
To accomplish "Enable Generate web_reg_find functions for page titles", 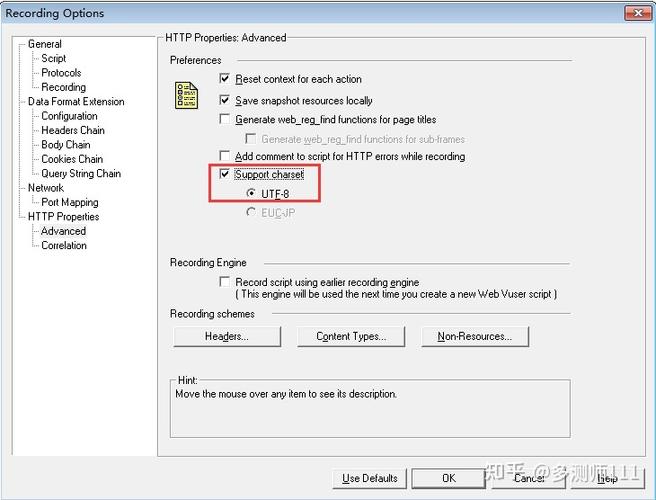I will coord(225,120).
